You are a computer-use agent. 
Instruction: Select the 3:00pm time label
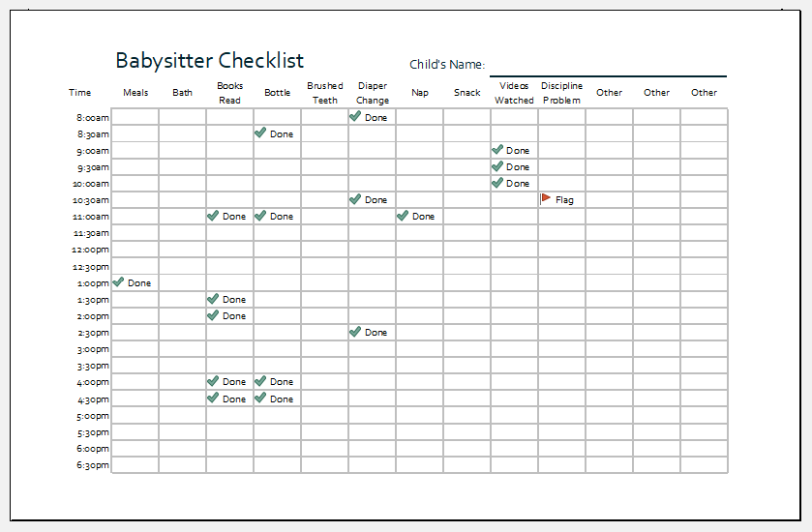(93, 349)
